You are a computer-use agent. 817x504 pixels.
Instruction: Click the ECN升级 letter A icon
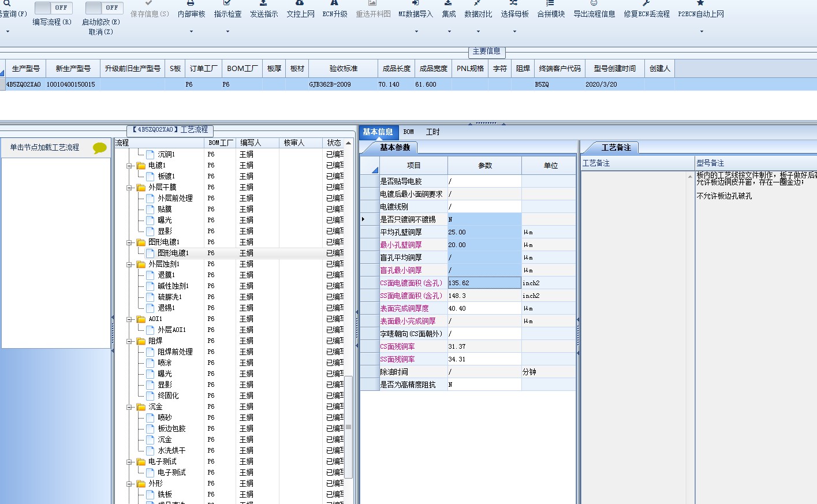tap(334, 3)
